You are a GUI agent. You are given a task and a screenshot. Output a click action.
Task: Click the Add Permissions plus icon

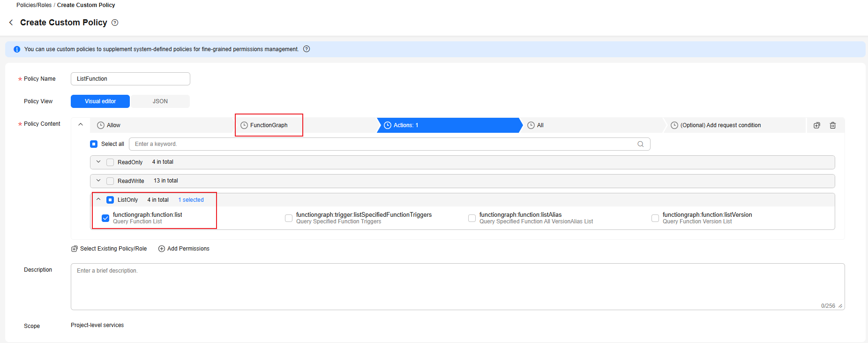(x=162, y=249)
